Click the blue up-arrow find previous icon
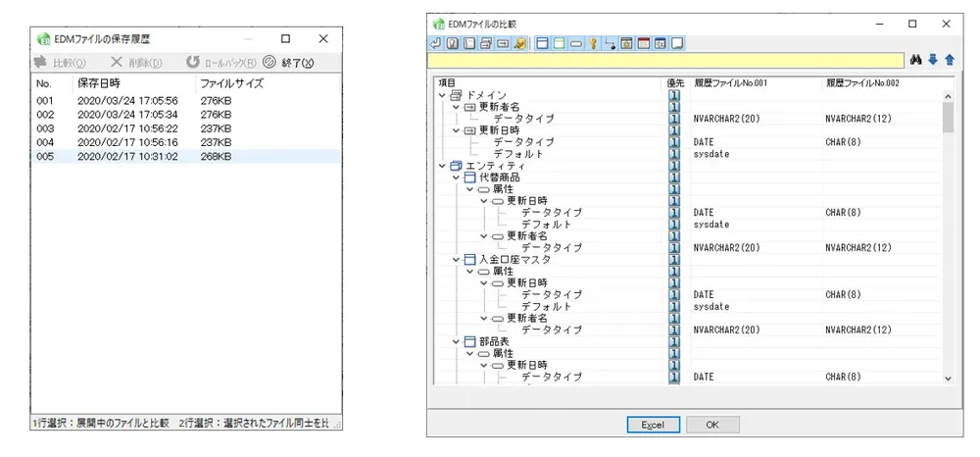The image size is (980, 457). 950,60
